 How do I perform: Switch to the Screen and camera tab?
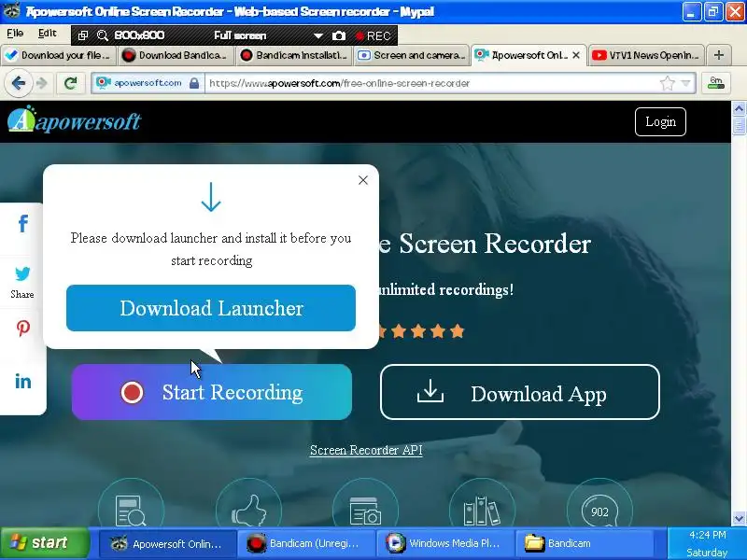pyautogui.click(x=411, y=55)
